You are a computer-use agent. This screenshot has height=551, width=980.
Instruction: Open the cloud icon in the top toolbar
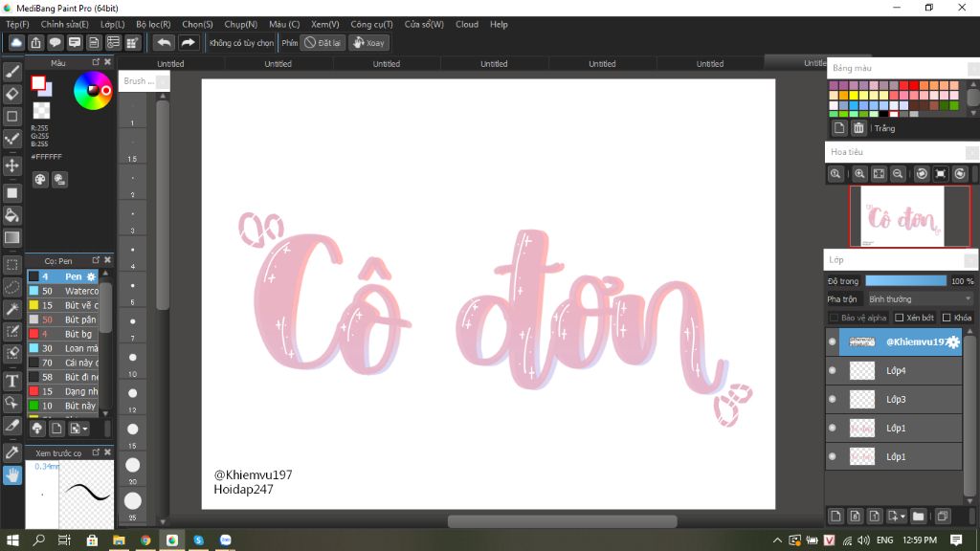(16, 42)
